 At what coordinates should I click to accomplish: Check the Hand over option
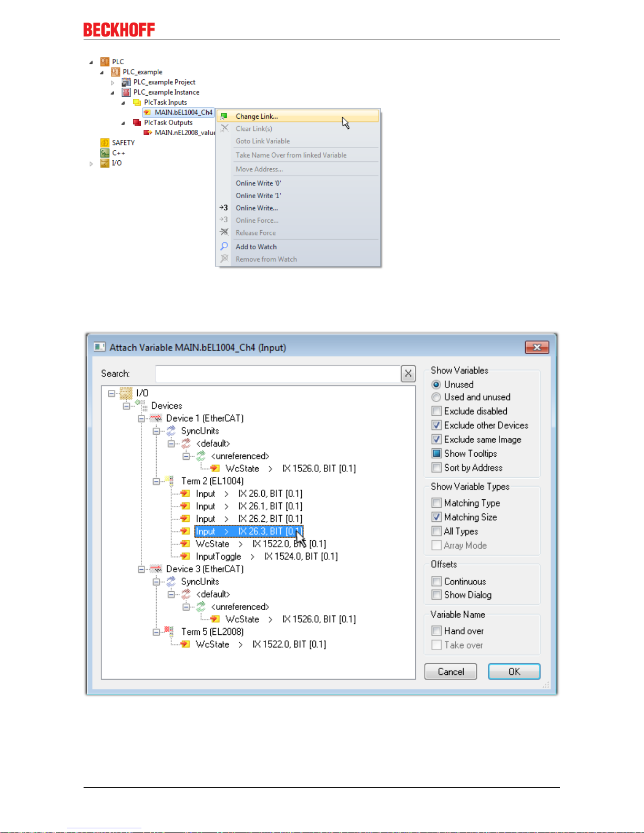[x=436, y=631]
